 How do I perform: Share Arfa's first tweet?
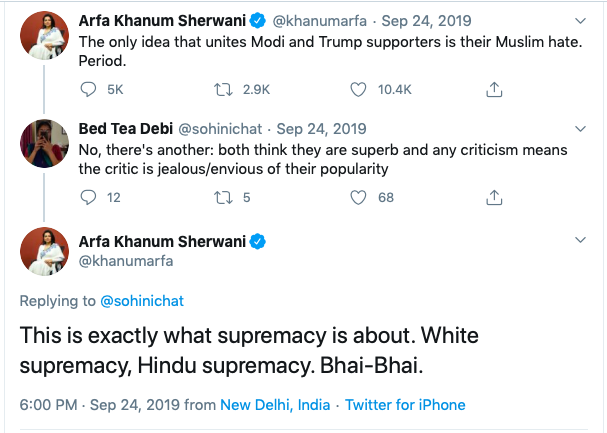point(493,89)
